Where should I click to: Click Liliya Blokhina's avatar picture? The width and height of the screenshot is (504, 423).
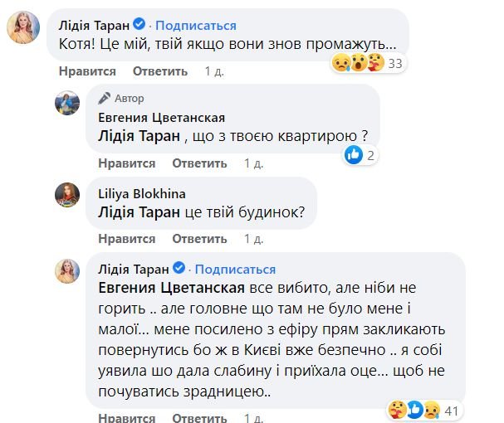tap(68, 197)
